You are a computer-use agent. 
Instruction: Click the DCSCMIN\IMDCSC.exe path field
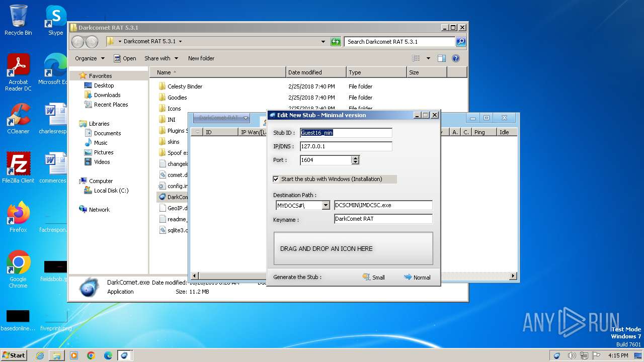[383, 205]
